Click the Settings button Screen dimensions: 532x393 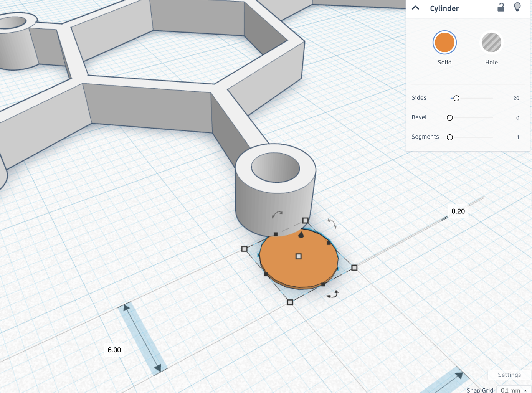pos(509,375)
